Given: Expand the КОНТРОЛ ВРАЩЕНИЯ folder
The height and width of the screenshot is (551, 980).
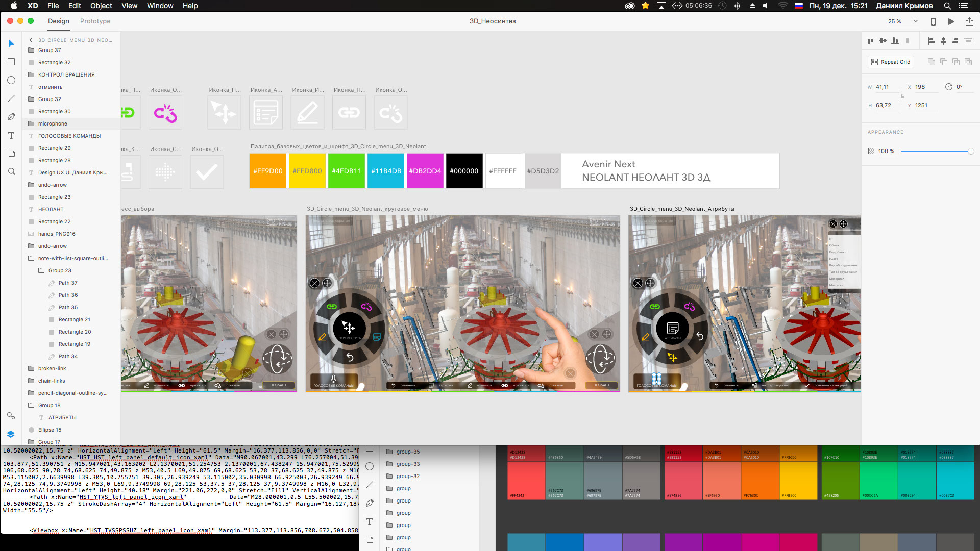Looking at the screenshot, I should [x=31, y=74].
